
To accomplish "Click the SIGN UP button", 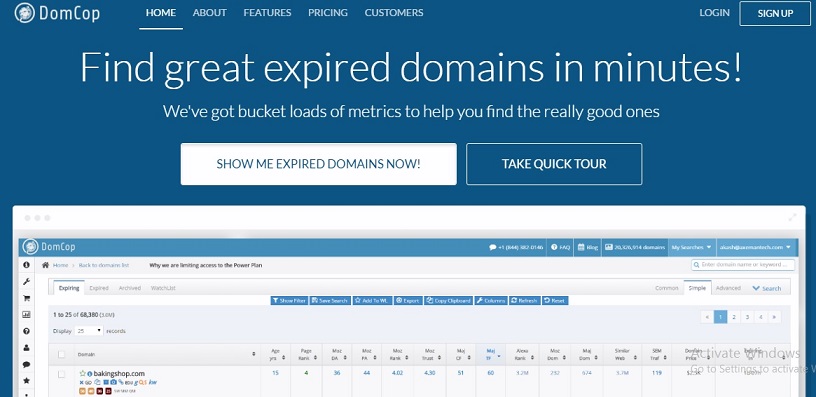I will (x=775, y=14).
